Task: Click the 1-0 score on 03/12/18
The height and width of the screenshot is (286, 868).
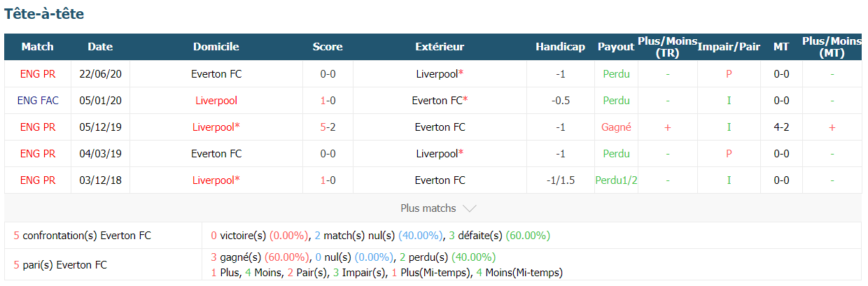Action: [x=328, y=180]
